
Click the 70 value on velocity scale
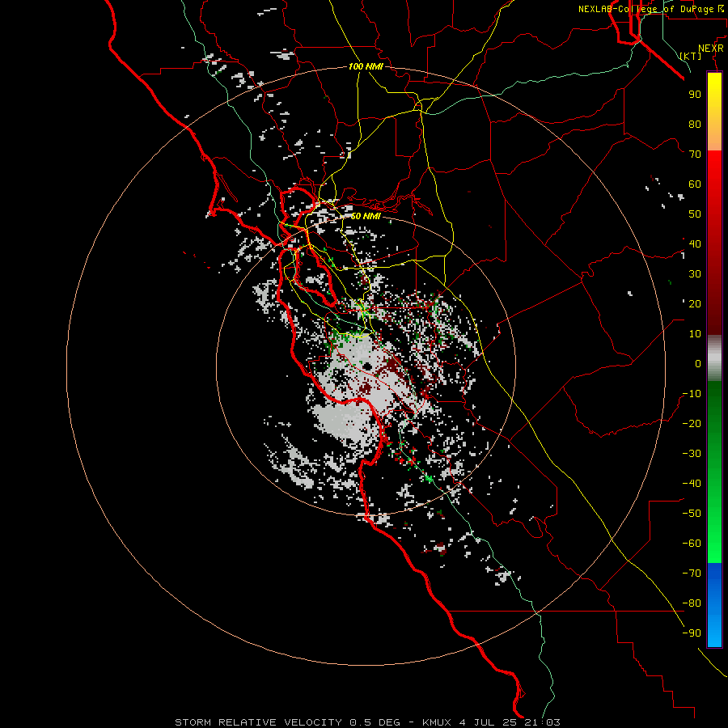pos(695,154)
